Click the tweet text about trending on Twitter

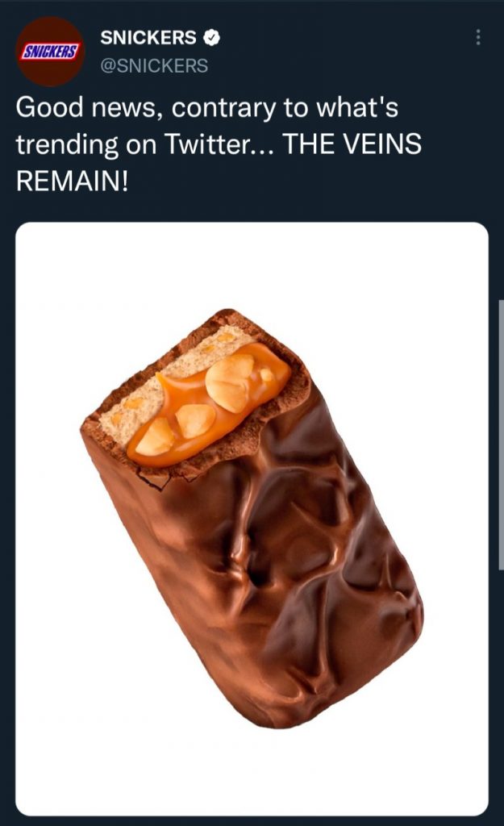pyautogui.click(x=219, y=144)
